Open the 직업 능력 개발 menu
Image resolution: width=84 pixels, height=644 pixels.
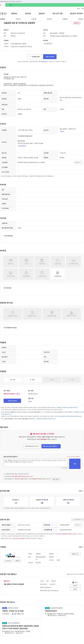pos(57,14)
